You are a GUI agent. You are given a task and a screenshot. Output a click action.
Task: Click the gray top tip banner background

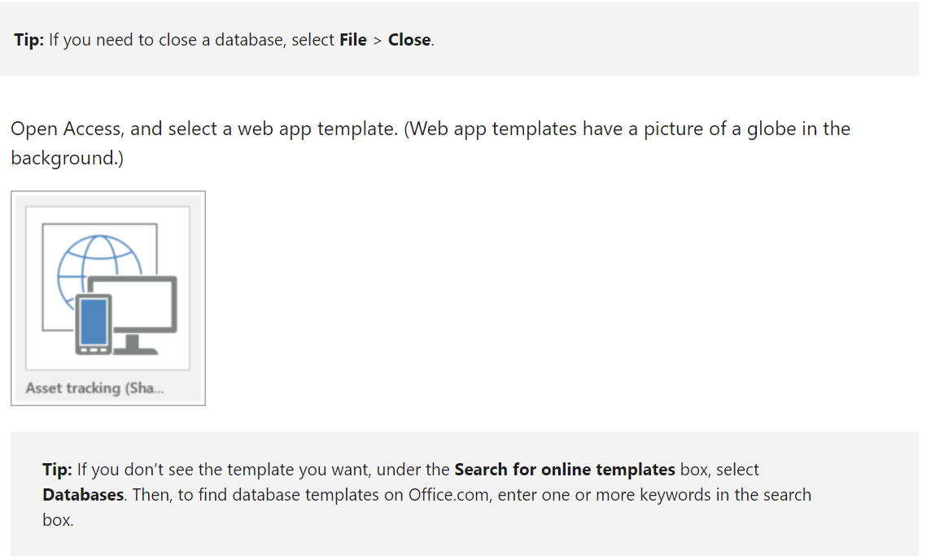click(x=653, y=38)
